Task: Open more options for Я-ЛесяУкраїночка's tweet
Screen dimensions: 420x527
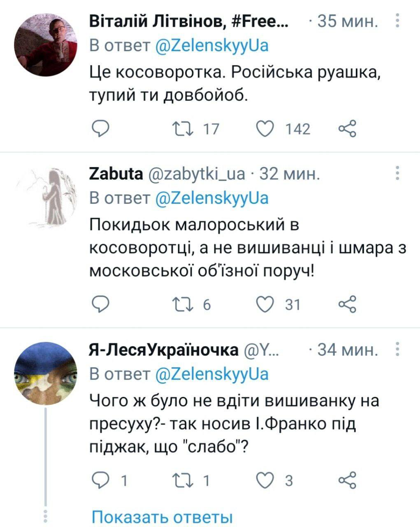Action: [x=397, y=349]
